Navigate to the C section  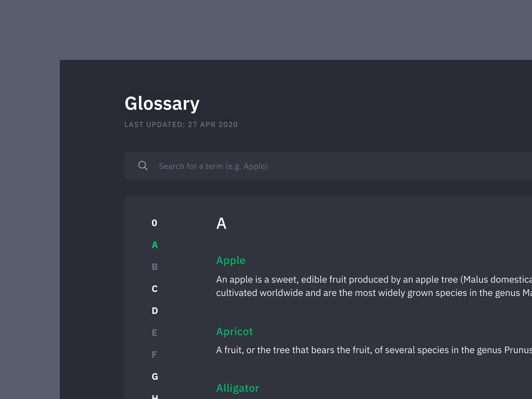point(154,289)
